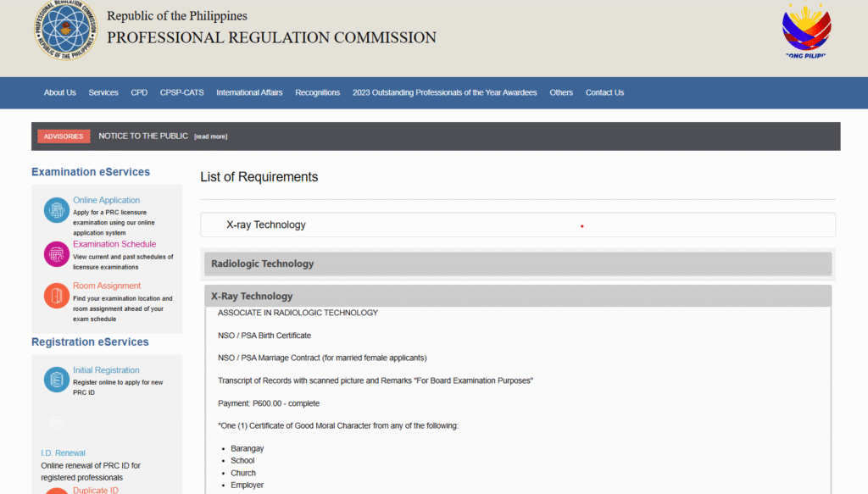Open the About Us menu
Viewport: 868px width, 494px height.
click(60, 92)
